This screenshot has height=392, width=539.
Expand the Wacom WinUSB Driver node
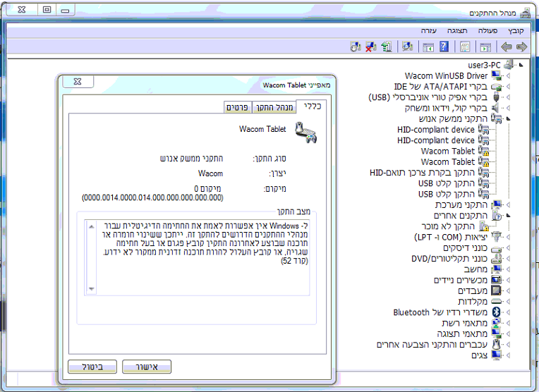509,75
